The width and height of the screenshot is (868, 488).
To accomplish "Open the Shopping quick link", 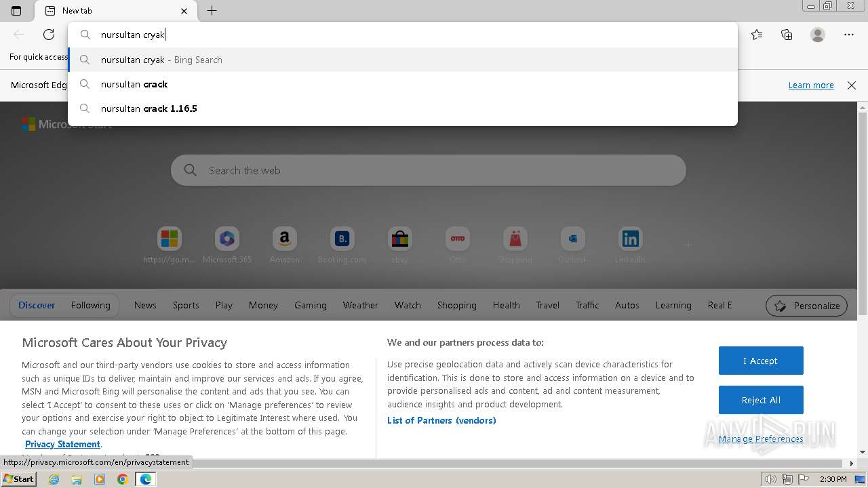I will tap(515, 245).
